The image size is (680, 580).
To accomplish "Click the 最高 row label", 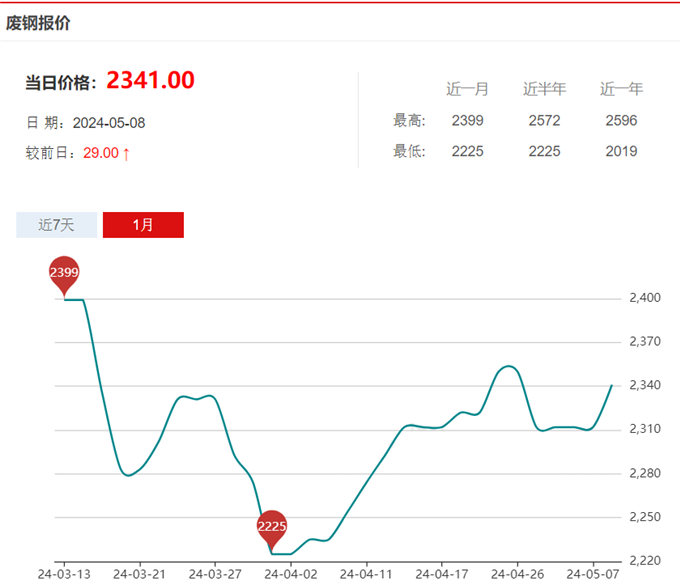I will 409,121.
